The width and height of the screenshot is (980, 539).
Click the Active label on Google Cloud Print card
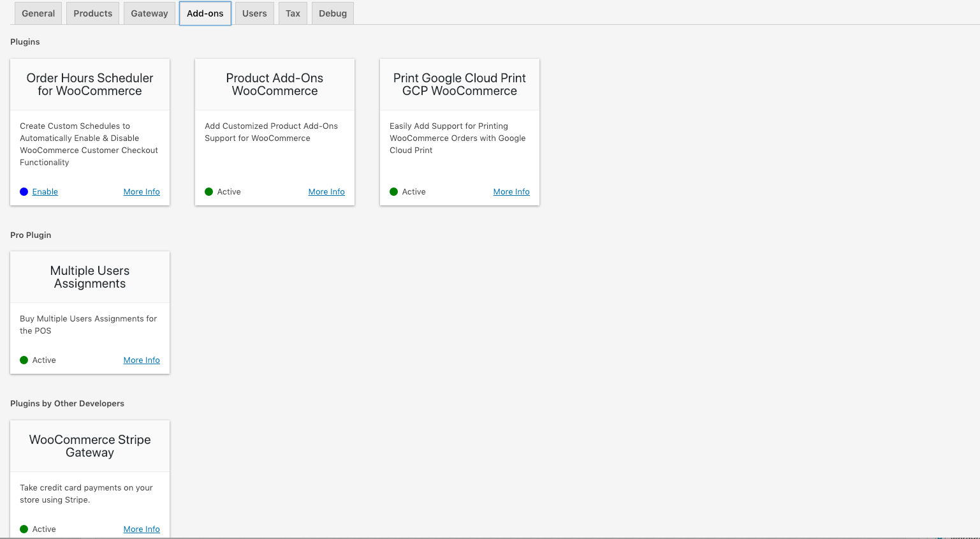click(414, 192)
